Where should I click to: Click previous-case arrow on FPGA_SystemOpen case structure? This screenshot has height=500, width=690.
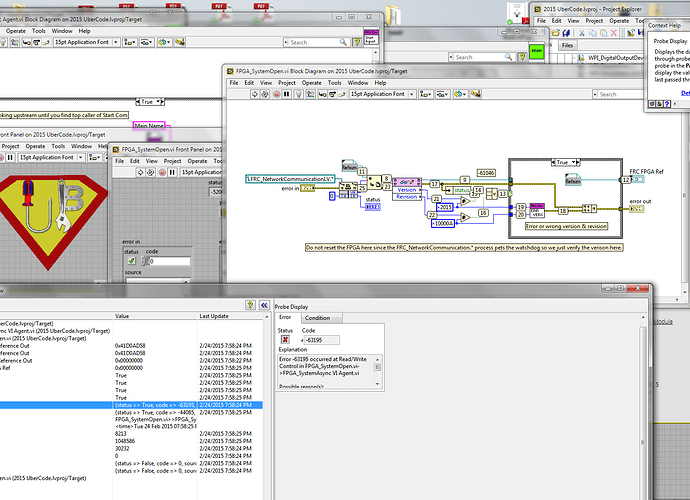(554, 162)
